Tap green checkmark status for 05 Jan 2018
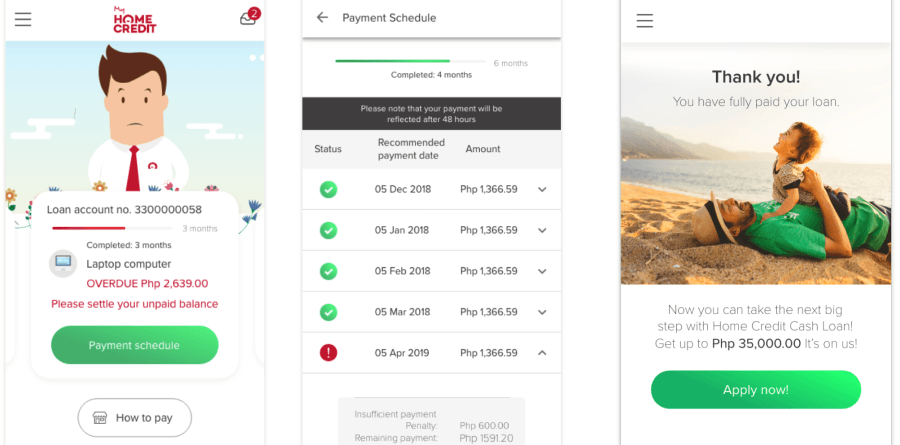Screen dimensions: 900x445 point(328,230)
